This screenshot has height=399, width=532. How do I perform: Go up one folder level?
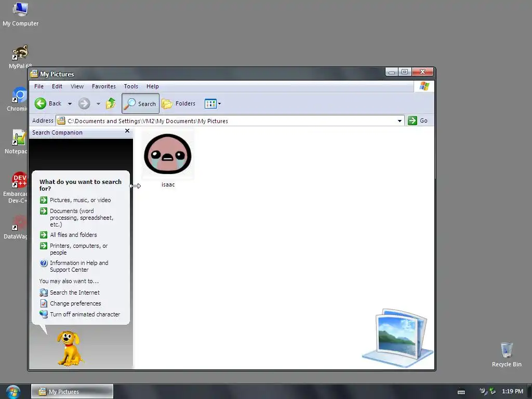coord(111,103)
